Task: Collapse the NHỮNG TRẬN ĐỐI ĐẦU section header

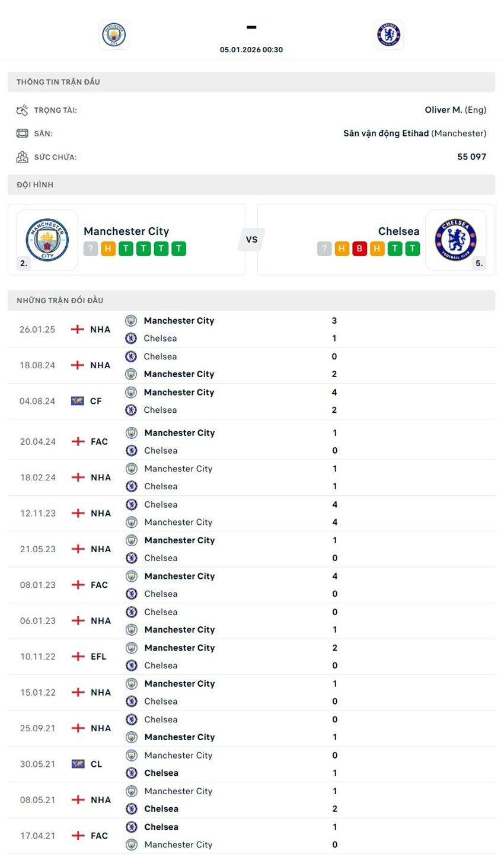Action: (x=251, y=300)
